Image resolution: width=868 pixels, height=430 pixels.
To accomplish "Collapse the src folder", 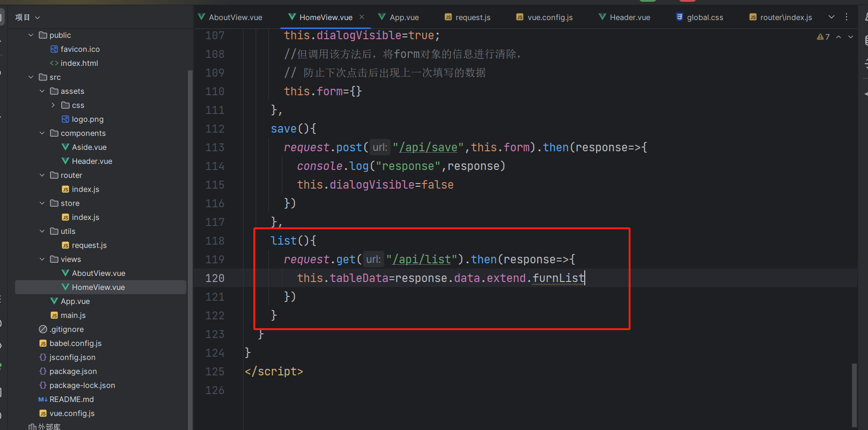I will 31,77.
